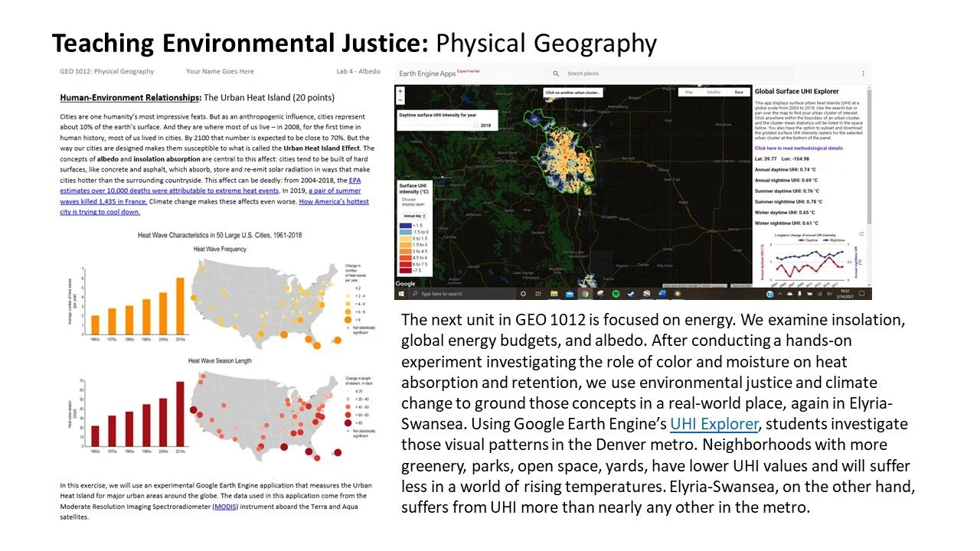Open the UHI Explorer link in slide text
The image size is (980, 551).
point(713,424)
